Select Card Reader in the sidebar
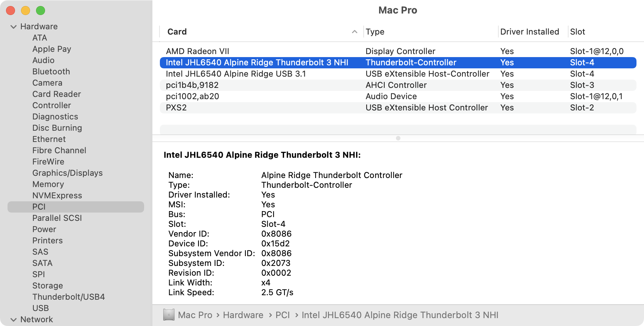 [57, 94]
